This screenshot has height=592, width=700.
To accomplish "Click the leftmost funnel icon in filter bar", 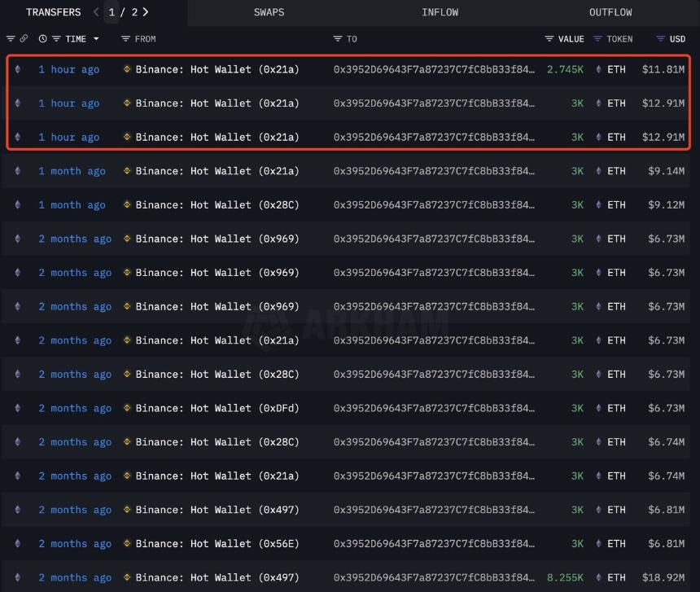I will coord(10,38).
